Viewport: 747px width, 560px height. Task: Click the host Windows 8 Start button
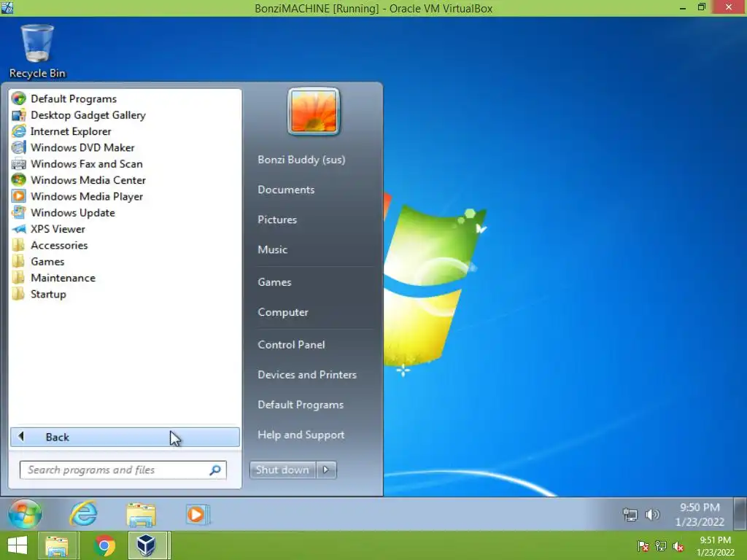tap(18, 545)
